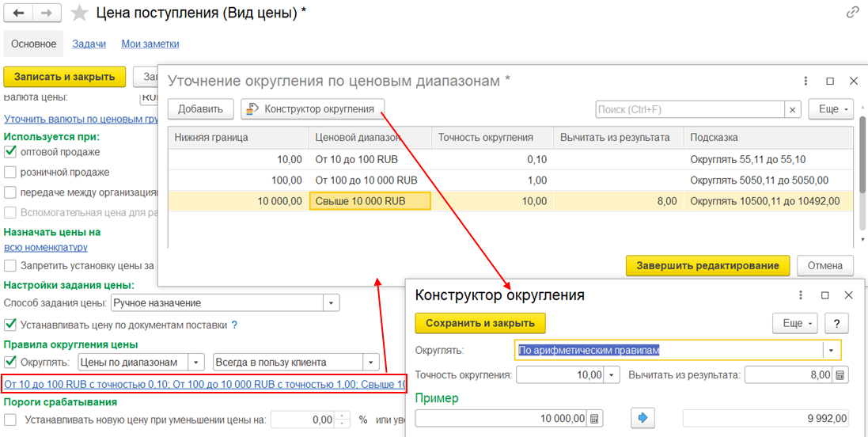Image resolution: width=868 pixels, height=437 pixels.
Task: Clear the search field with X icon
Action: point(793,109)
